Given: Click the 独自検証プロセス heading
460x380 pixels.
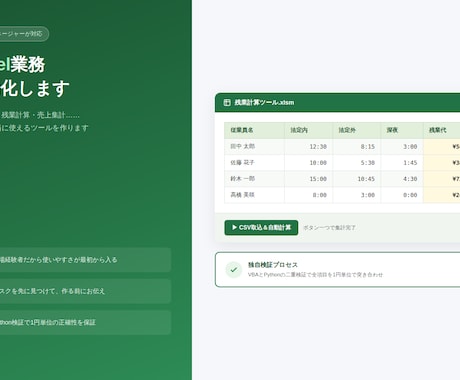Looking at the screenshot, I should click(x=273, y=265).
